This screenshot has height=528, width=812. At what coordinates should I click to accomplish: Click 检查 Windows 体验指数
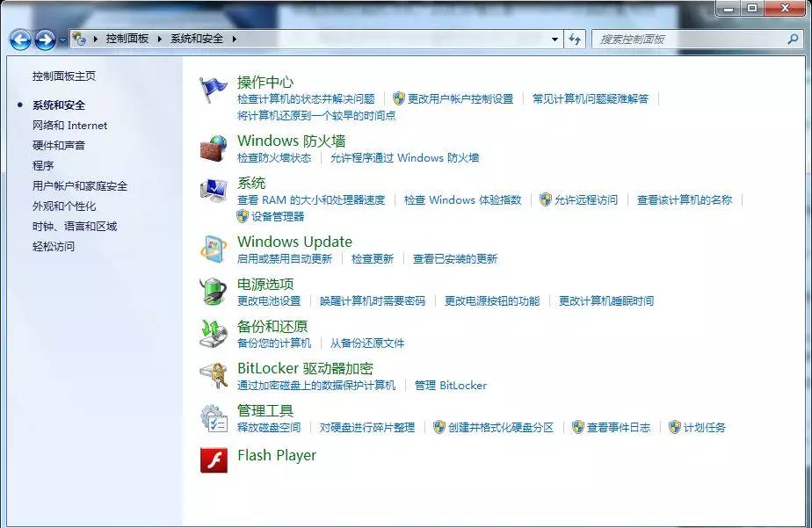463,199
